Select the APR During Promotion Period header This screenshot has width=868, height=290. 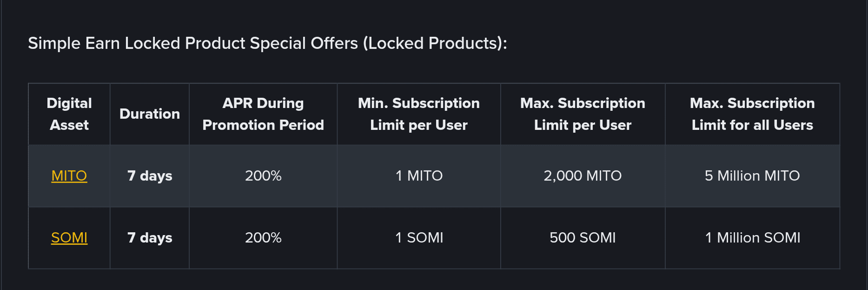tap(263, 114)
